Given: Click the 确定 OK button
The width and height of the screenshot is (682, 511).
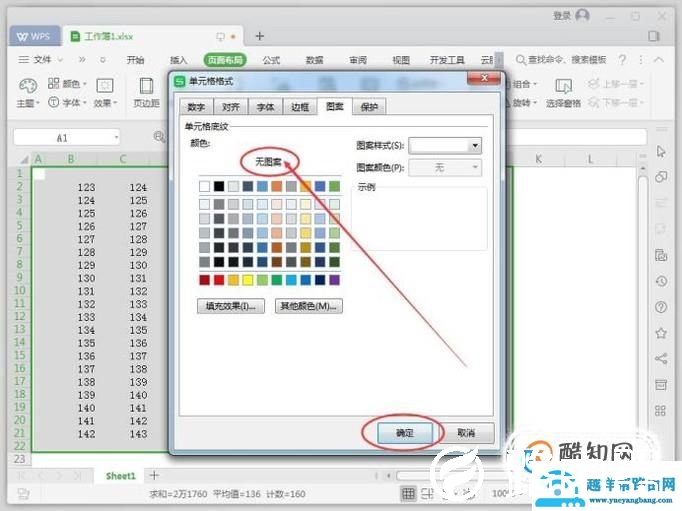Looking at the screenshot, I should tap(405, 433).
